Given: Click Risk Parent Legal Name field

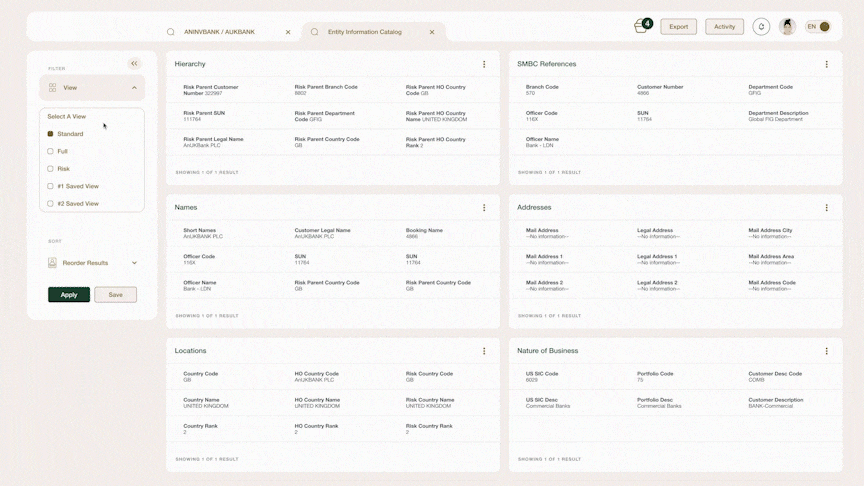Looking at the screenshot, I should 213,142.
